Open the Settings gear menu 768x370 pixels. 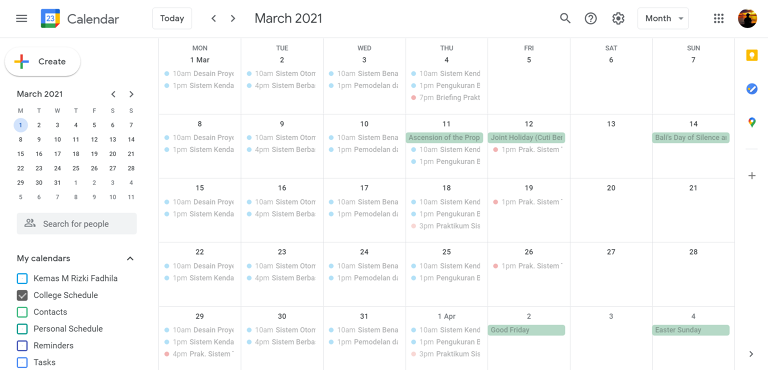pos(618,19)
